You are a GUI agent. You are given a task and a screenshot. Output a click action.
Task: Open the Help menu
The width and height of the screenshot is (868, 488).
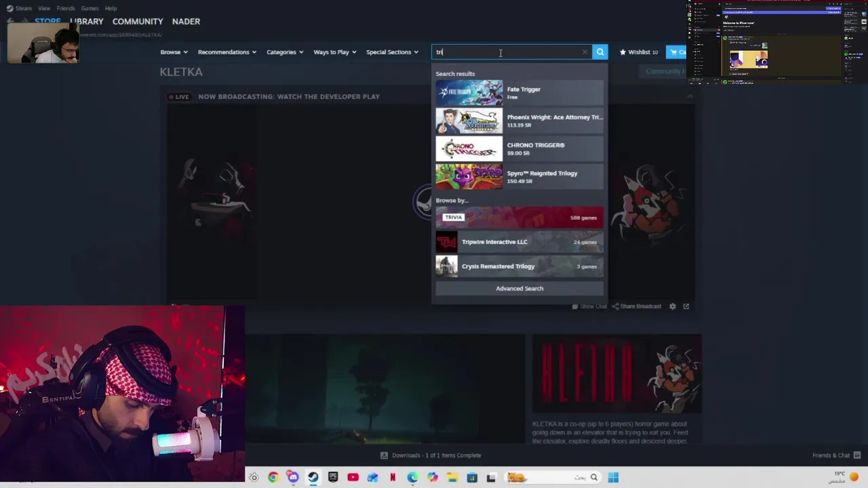coord(111,8)
